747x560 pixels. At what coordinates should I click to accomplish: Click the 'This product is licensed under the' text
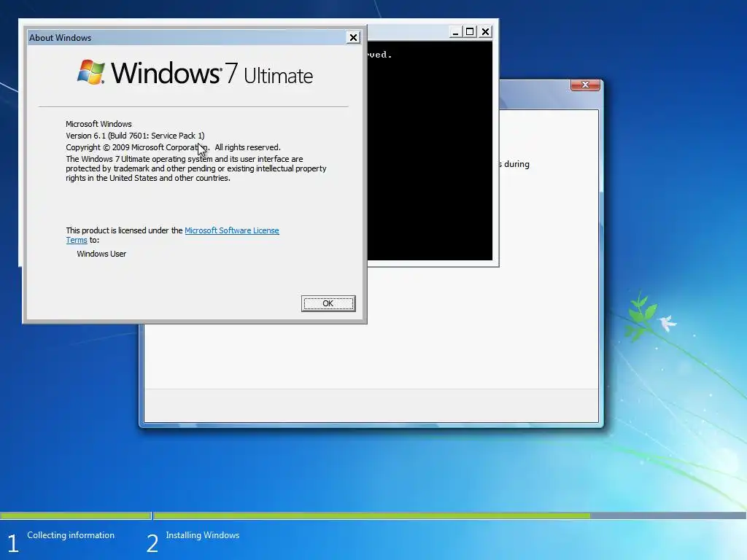124,230
